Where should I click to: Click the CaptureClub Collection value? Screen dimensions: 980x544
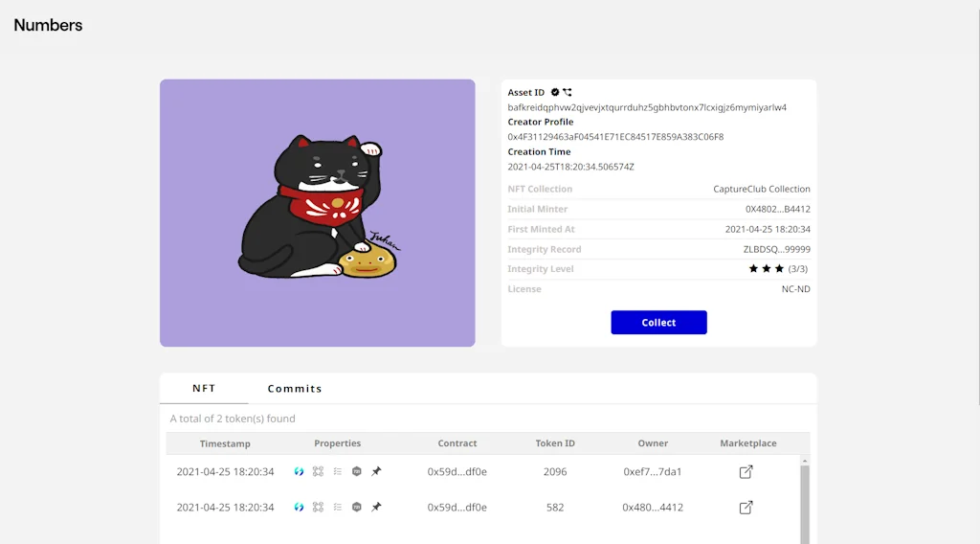pos(761,189)
